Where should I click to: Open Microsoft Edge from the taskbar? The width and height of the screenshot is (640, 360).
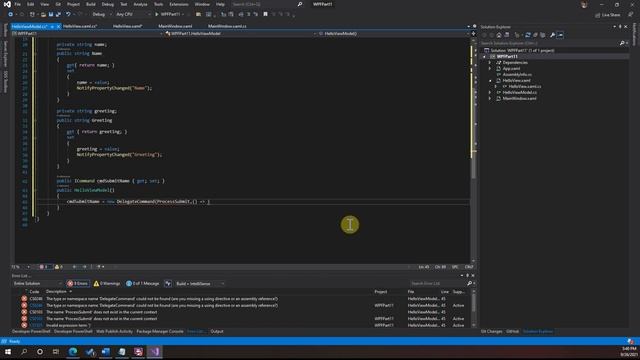tap(73, 351)
